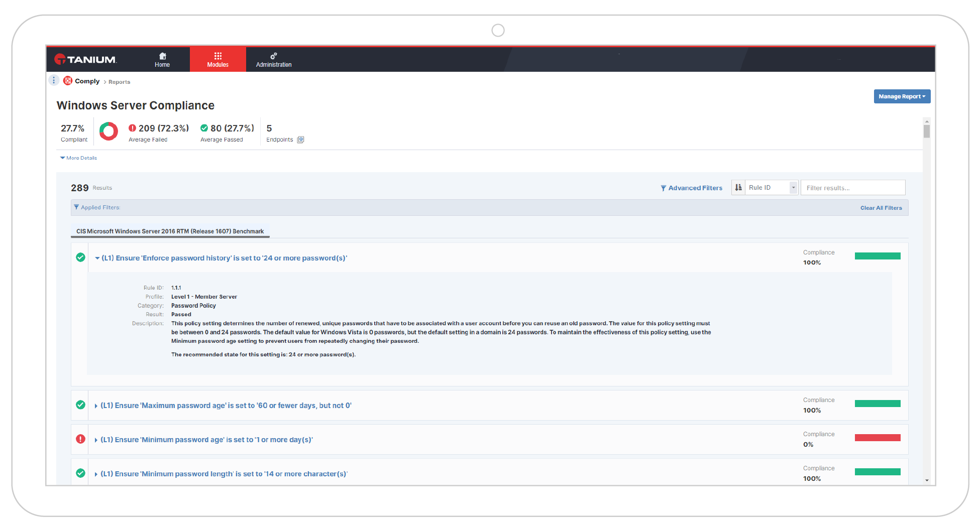Click Clear All Filters
This screenshot has height=527, width=980.
click(881, 208)
